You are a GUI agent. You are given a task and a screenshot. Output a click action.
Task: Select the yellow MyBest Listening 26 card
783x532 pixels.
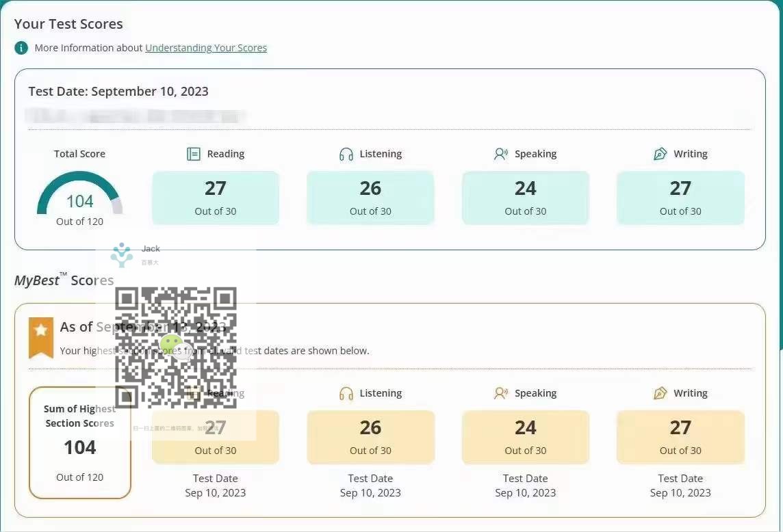click(370, 437)
